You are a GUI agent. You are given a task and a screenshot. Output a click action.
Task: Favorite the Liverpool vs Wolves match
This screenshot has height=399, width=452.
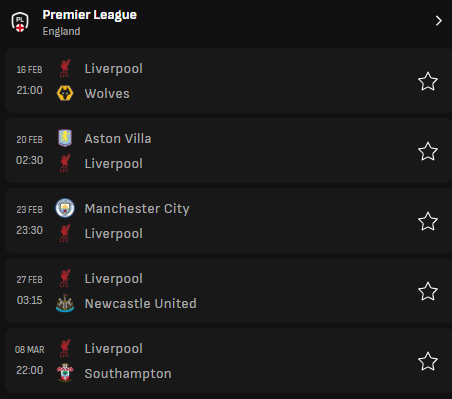[428, 81]
